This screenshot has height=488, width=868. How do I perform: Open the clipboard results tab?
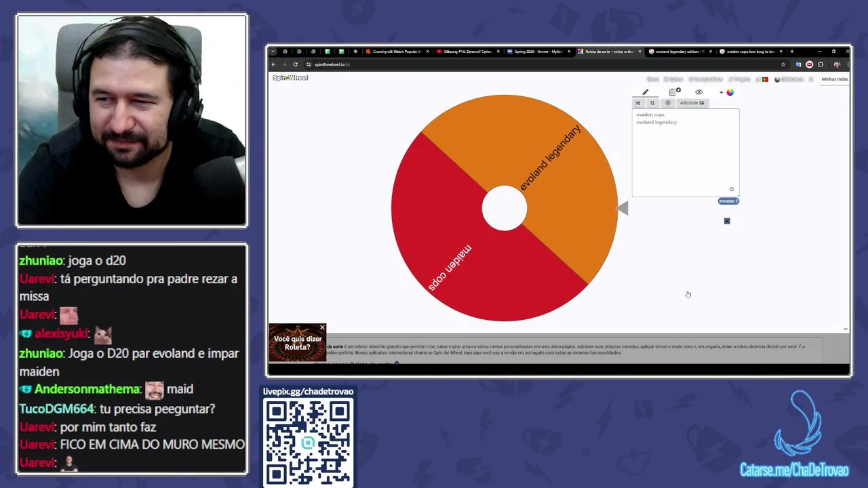pyautogui.click(x=673, y=92)
